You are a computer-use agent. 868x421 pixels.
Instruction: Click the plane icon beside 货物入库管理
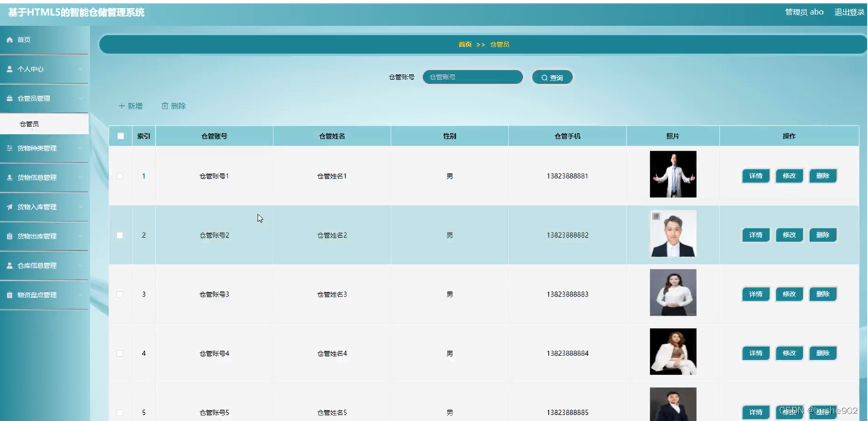[x=10, y=207]
